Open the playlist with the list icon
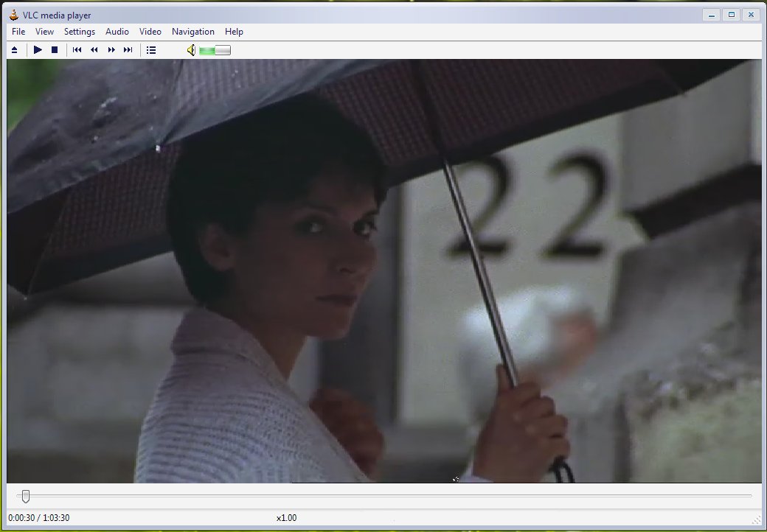This screenshot has width=767, height=532. [151, 50]
